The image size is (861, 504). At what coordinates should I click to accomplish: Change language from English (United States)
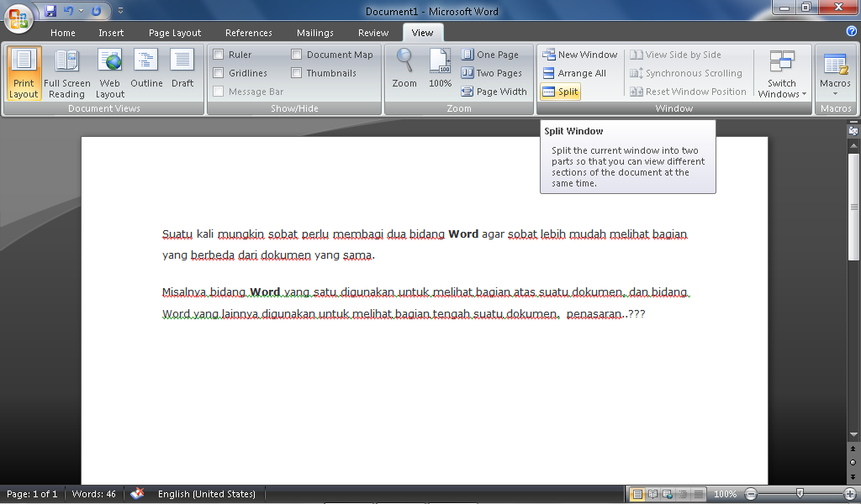pos(207,494)
